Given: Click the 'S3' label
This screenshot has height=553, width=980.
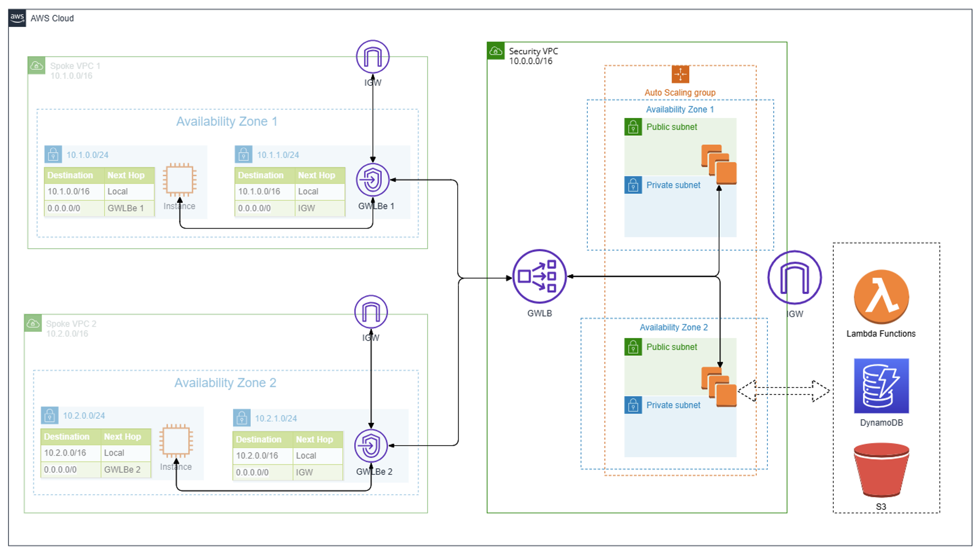Looking at the screenshot, I should click(x=881, y=507).
